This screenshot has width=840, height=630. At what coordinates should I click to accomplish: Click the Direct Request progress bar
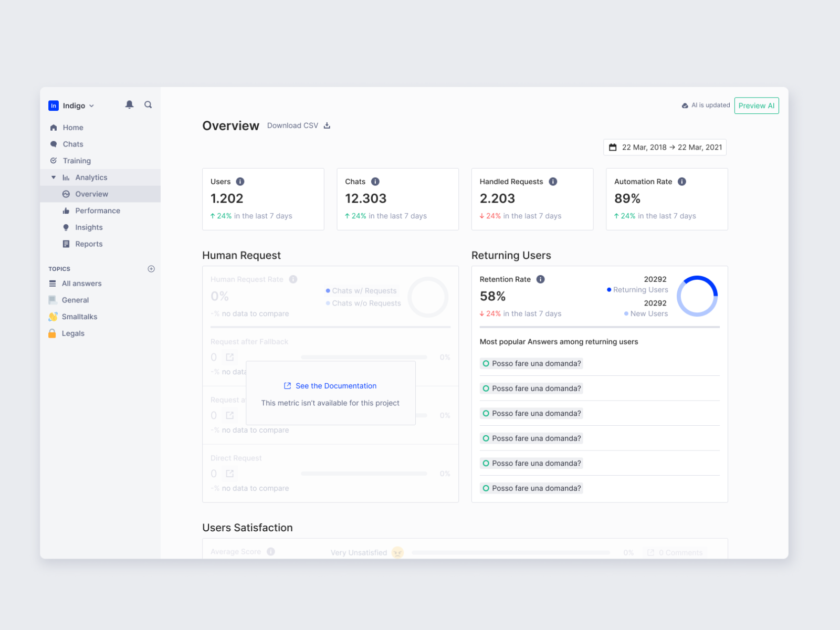click(x=364, y=474)
